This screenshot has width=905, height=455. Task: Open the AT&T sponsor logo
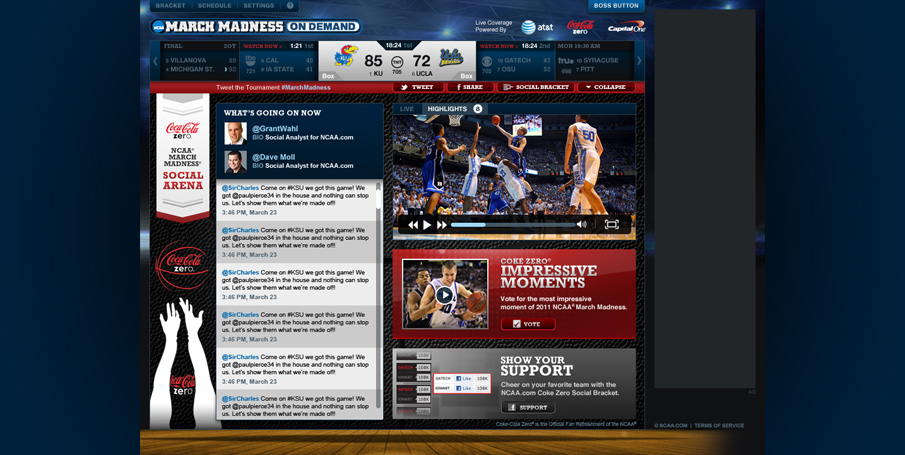pyautogui.click(x=537, y=27)
